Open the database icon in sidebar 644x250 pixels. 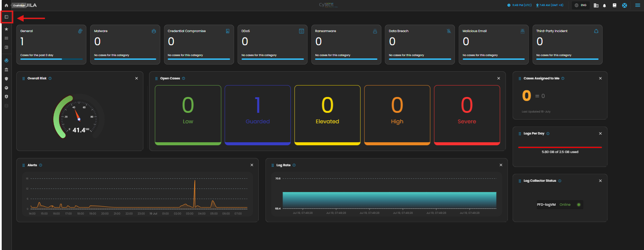click(x=6, y=106)
